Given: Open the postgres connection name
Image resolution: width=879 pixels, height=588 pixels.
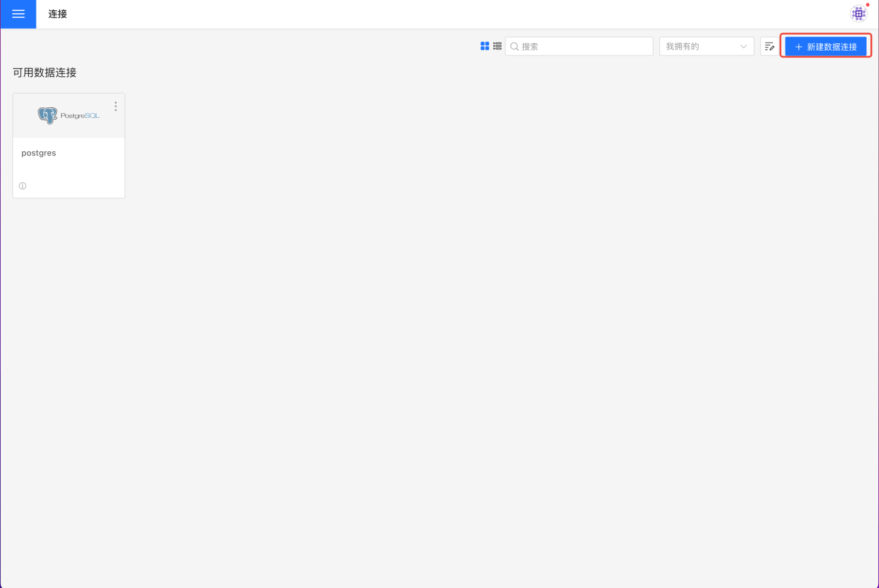Looking at the screenshot, I should 38,153.
